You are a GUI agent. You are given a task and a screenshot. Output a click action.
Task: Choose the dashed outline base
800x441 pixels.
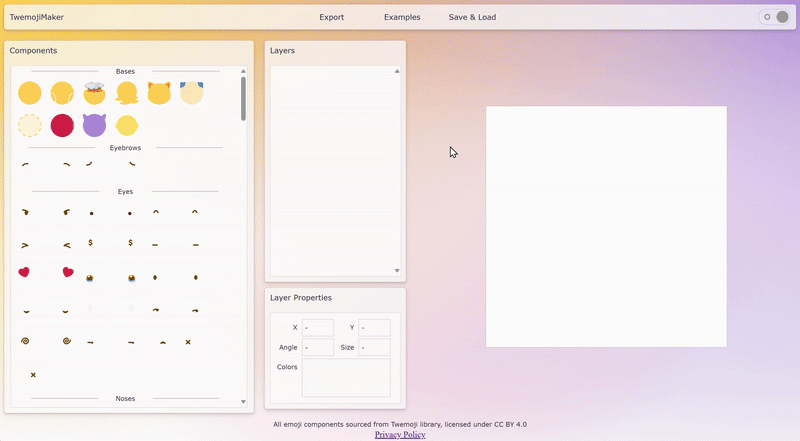[x=30, y=125]
